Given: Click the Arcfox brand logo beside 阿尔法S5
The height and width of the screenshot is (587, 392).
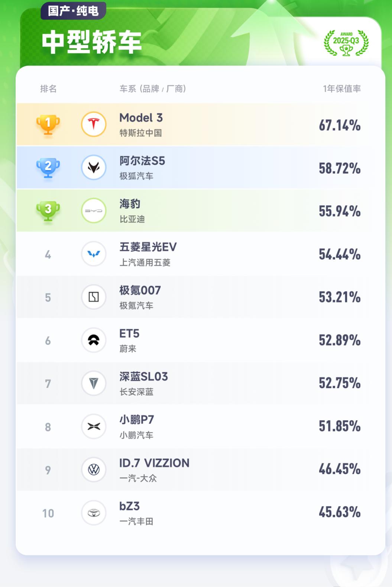Looking at the screenshot, I should point(94,167).
